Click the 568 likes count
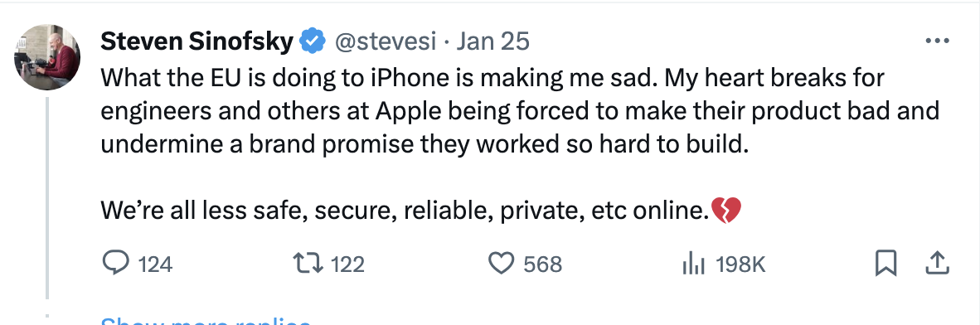The image size is (980, 325). (x=542, y=265)
